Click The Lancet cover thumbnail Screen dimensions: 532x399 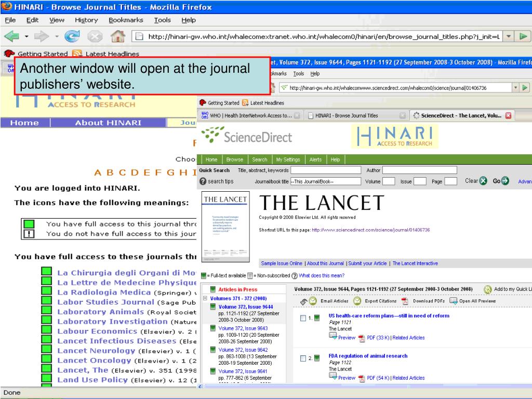225,227
